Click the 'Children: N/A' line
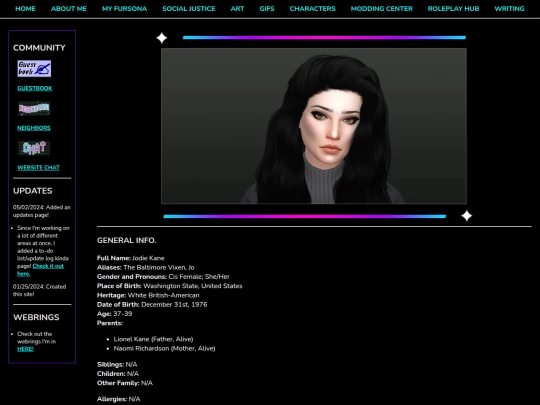This screenshot has height=405, width=540. coord(118,374)
